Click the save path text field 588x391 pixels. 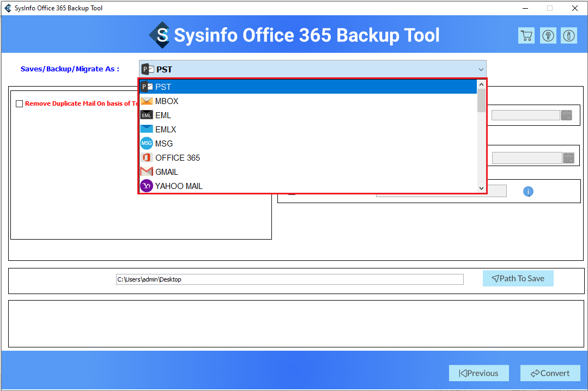point(289,279)
